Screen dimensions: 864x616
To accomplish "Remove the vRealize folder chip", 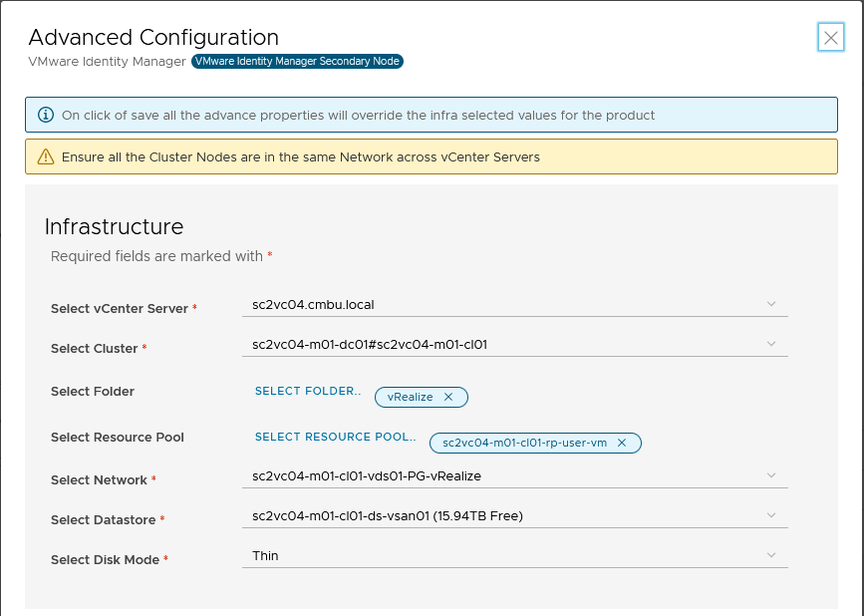I will [x=448, y=397].
